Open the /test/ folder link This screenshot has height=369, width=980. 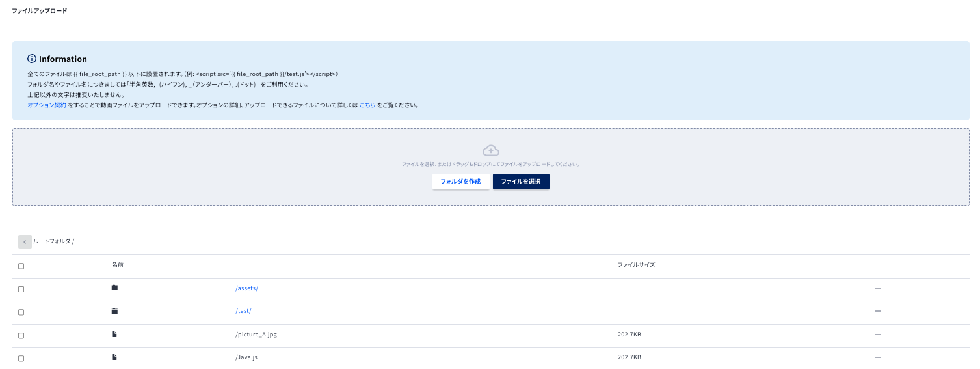coord(243,311)
